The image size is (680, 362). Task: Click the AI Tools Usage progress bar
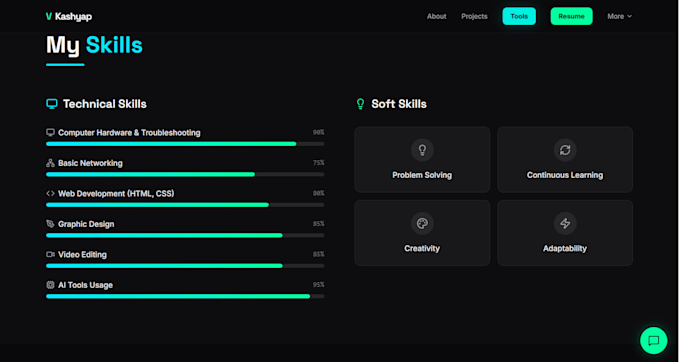185,297
